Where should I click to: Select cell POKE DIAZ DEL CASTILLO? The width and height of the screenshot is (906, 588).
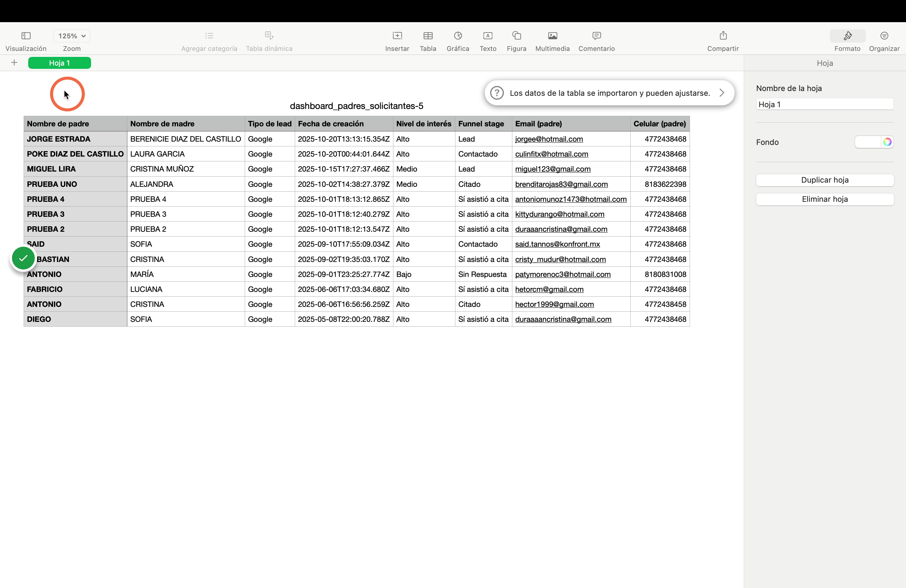pos(75,154)
